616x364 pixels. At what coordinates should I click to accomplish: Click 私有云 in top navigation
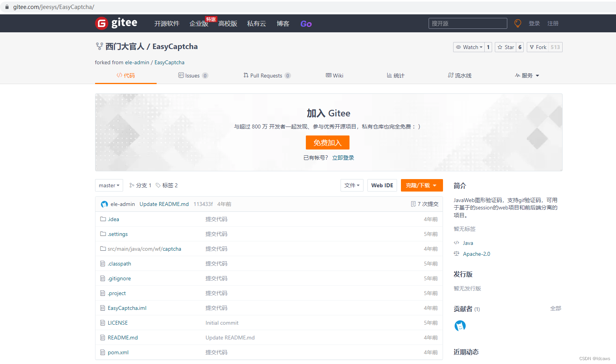tap(256, 24)
